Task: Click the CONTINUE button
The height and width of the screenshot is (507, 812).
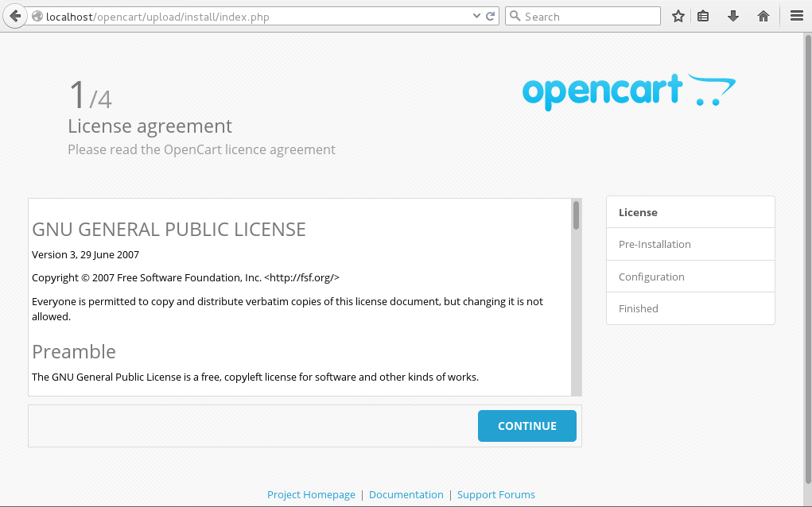Action: click(x=526, y=426)
